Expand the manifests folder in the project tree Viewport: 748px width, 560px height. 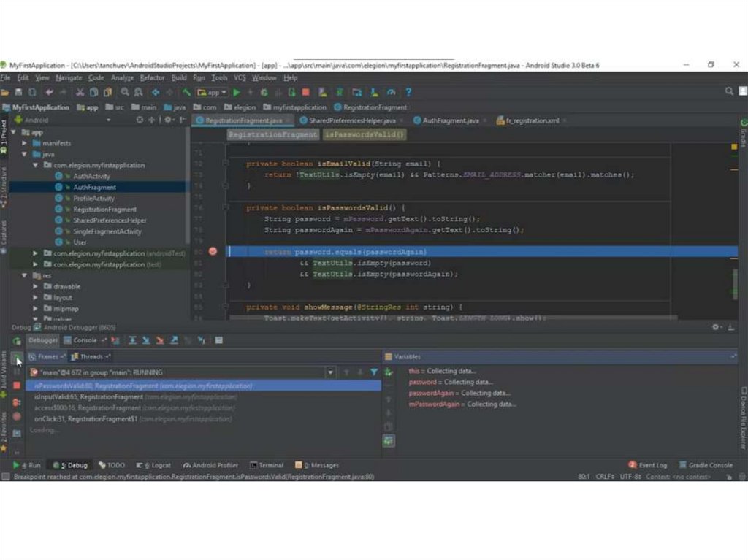pyautogui.click(x=34, y=143)
